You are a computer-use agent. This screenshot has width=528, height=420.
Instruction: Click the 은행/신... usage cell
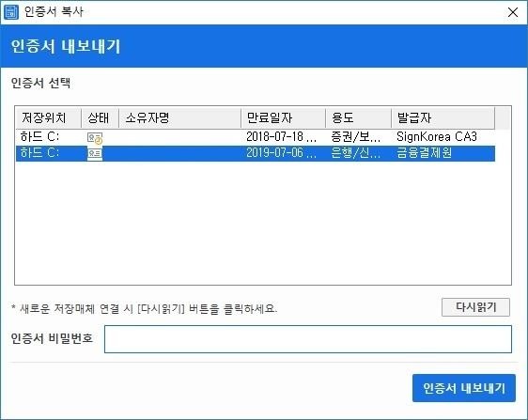355,153
